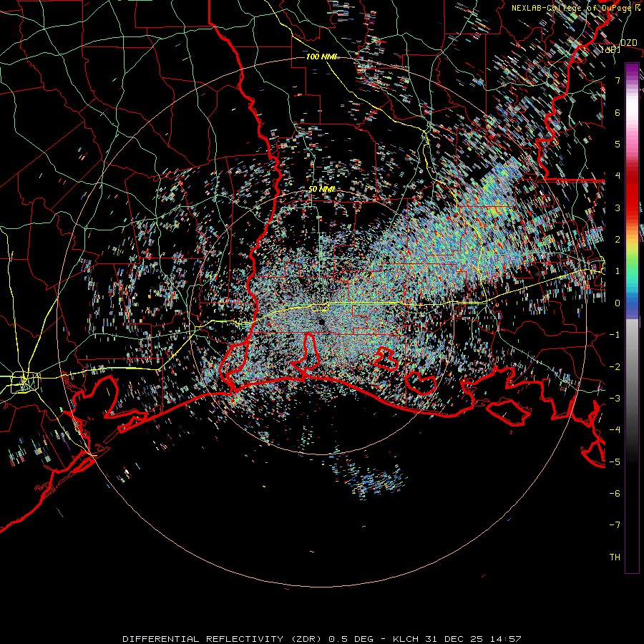
Task: Click the 5 value on the color scale
Action: click(618, 144)
